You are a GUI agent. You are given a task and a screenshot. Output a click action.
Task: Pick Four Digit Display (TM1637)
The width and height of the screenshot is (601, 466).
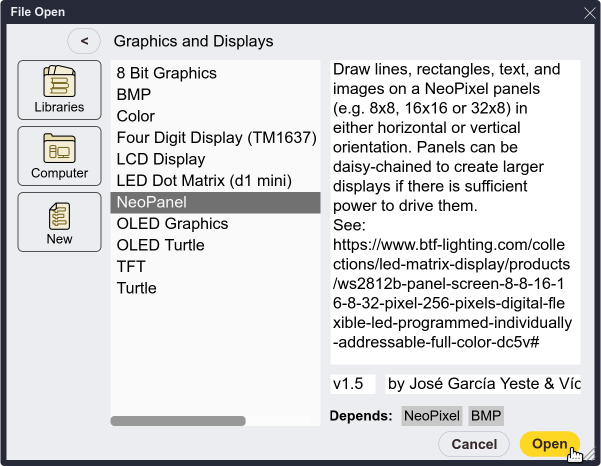coord(216,138)
